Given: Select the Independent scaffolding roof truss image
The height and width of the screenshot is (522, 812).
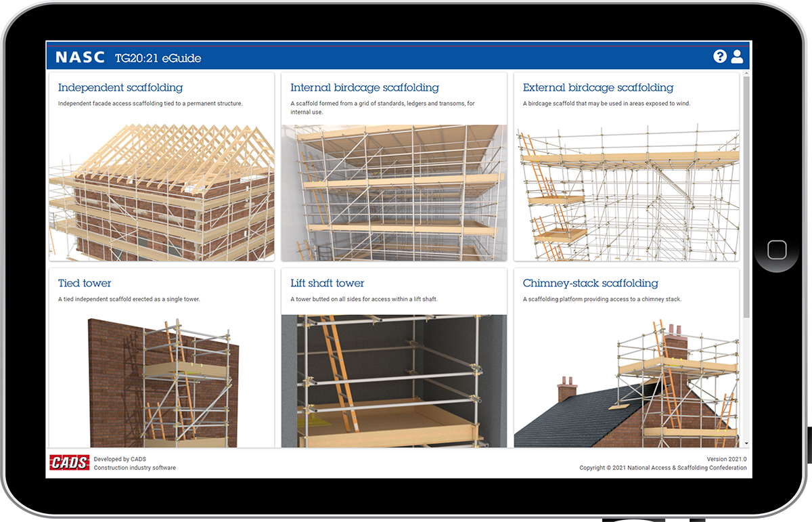Looking at the screenshot, I should [x=162, y=193].
